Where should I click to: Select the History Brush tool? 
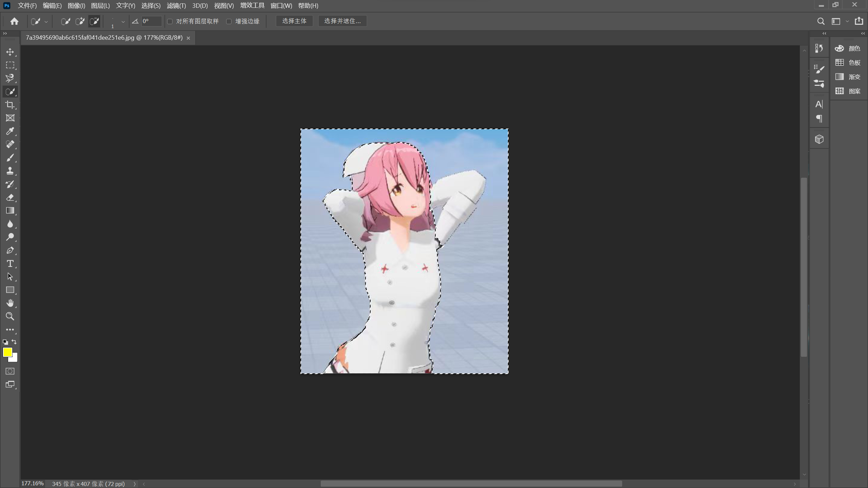coord(10,184)
